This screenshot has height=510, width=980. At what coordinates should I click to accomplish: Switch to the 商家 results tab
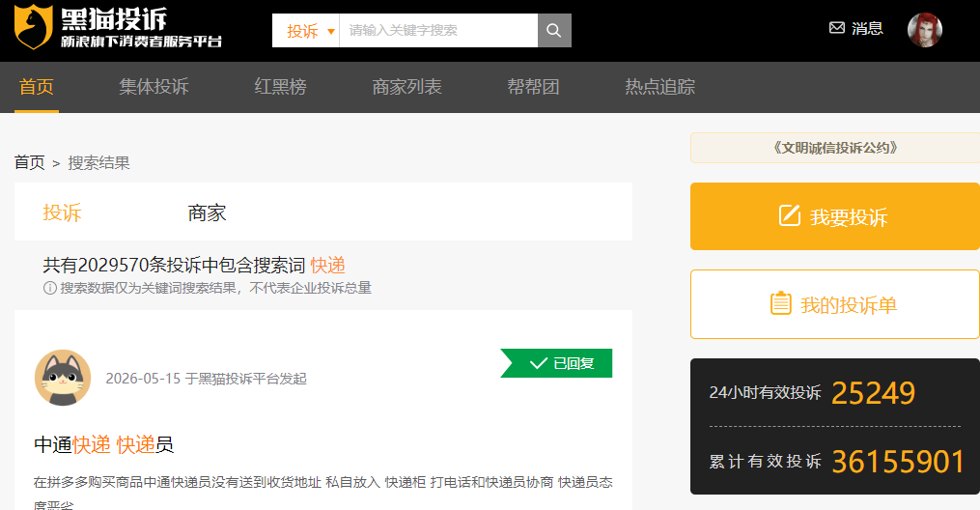click(207, 212)
